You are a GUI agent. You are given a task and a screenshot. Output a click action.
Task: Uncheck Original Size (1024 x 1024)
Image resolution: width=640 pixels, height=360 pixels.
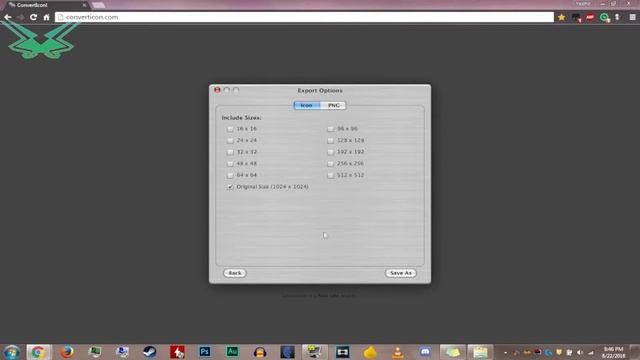[x=230, y=187]
